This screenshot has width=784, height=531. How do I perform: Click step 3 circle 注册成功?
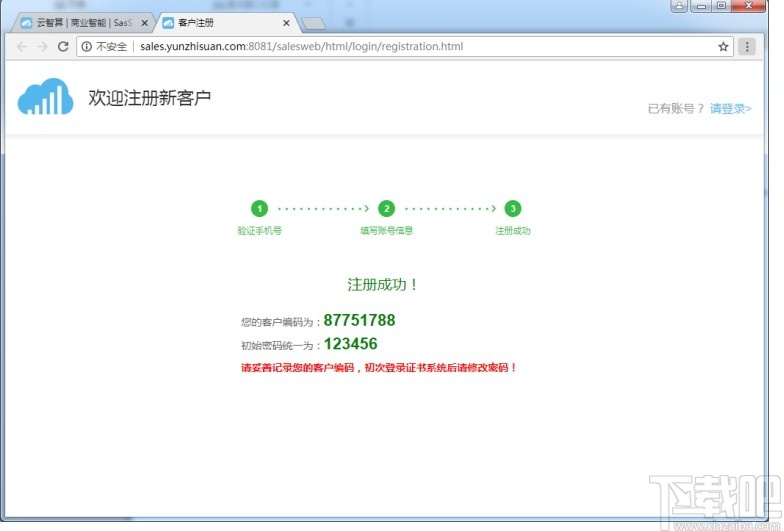513,208
